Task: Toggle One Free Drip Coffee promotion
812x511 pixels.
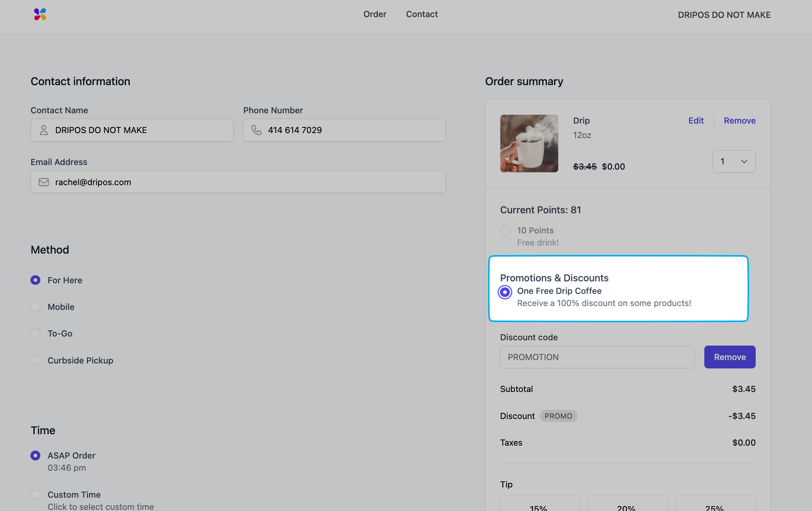Action: coord(505,292)
